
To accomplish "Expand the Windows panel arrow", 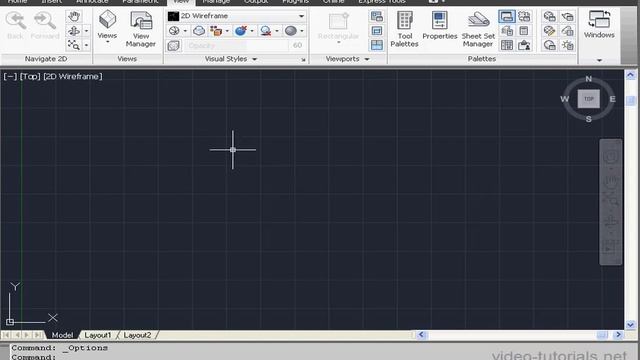I will (599, 60).
